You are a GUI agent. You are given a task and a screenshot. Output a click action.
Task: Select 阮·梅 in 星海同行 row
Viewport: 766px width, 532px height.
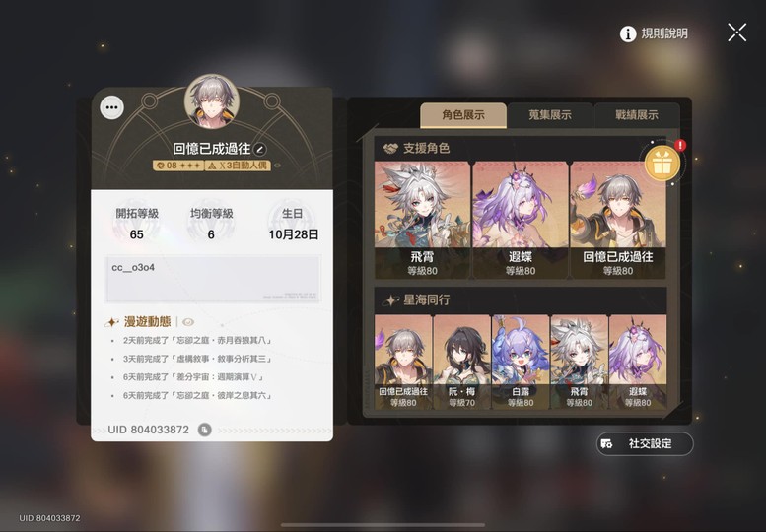pos(461,362)
